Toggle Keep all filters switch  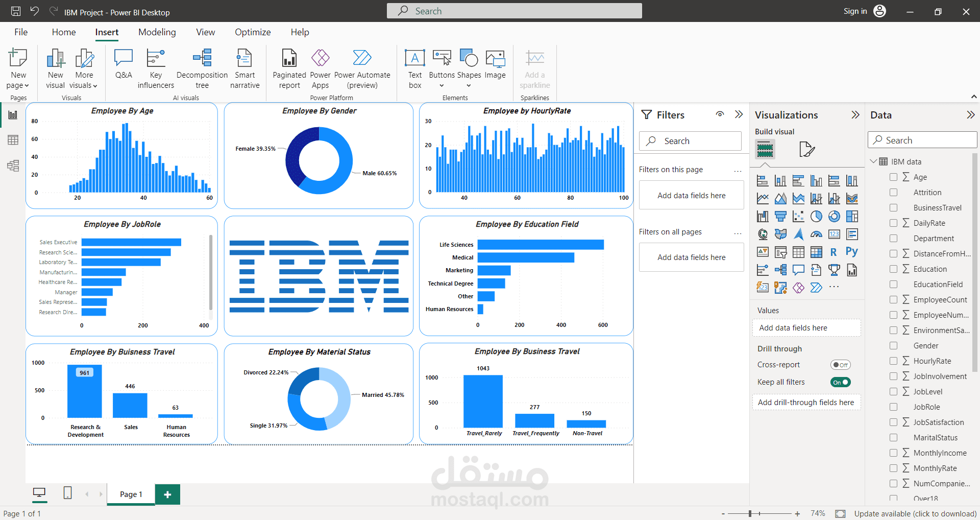point(840,382)
